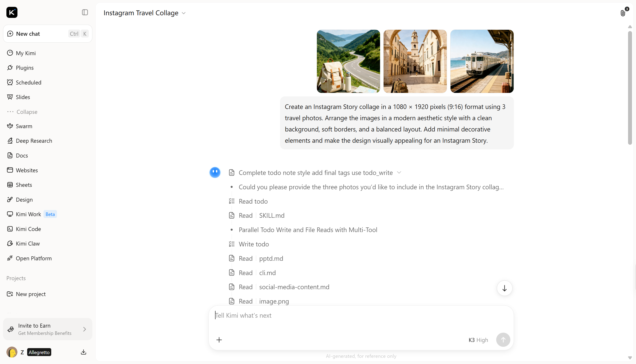Viewport: 636px width, 364px height.
Task: Click the Allegretto membership badge
Action: [39, 352]
